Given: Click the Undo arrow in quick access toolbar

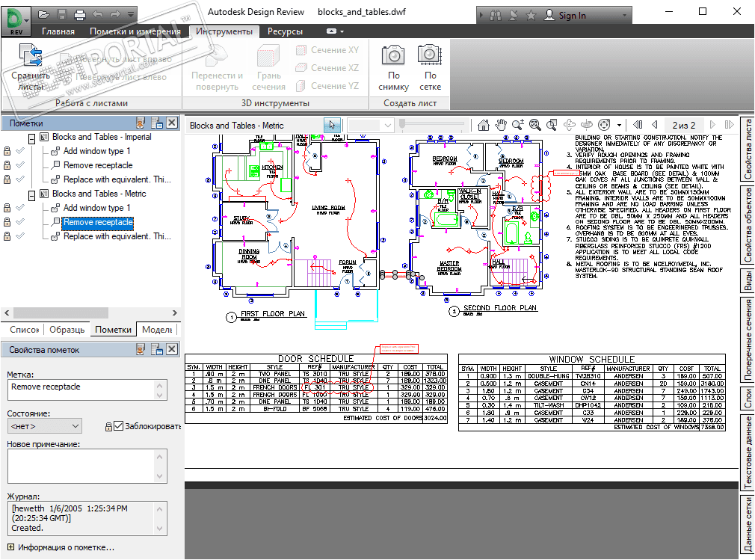Looking at the screenshot, I should point(97,14).
